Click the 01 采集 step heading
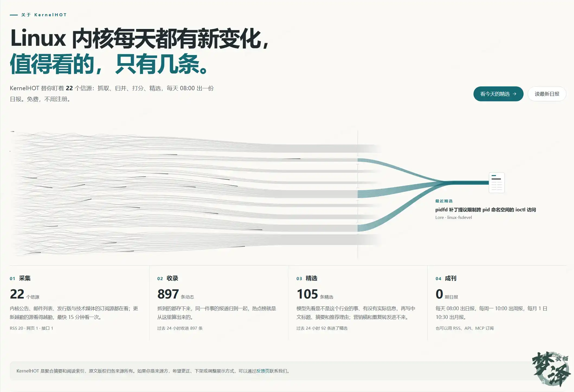This screenshot has width=574, height=392. tap(20, 278)
